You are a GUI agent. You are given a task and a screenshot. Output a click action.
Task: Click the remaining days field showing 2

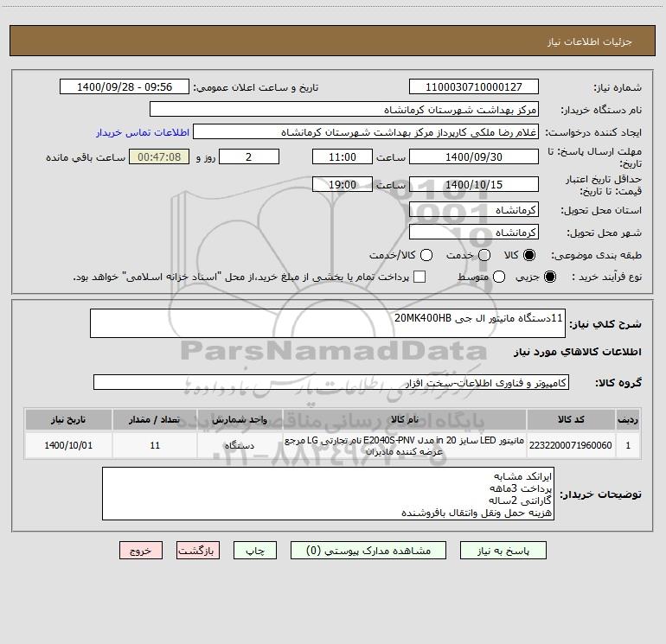(x=249, y=156)
